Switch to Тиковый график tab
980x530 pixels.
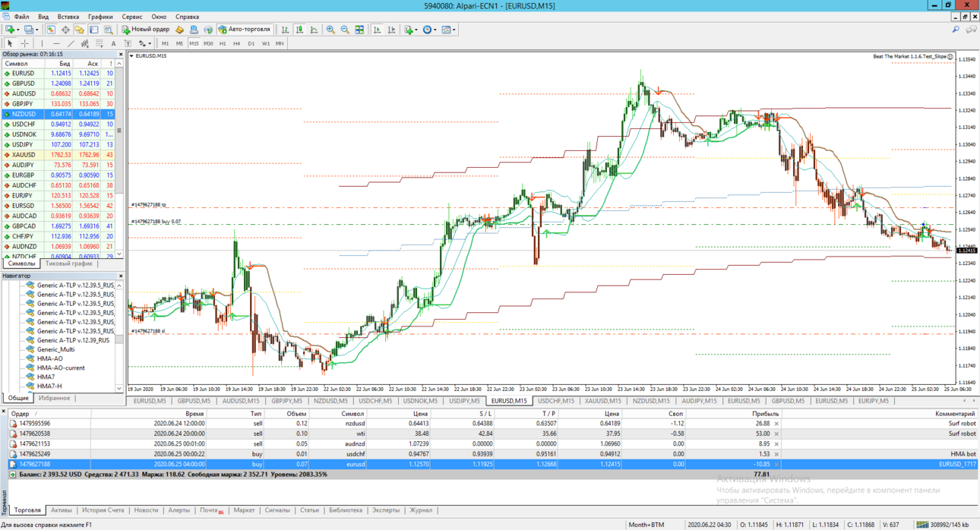click(x=69, y=264)
